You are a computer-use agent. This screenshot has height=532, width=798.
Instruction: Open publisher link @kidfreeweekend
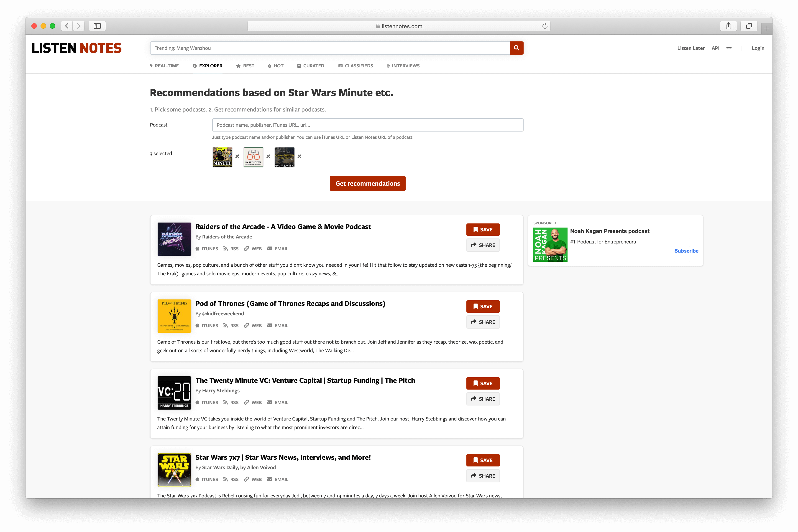(x=223, y=314)
